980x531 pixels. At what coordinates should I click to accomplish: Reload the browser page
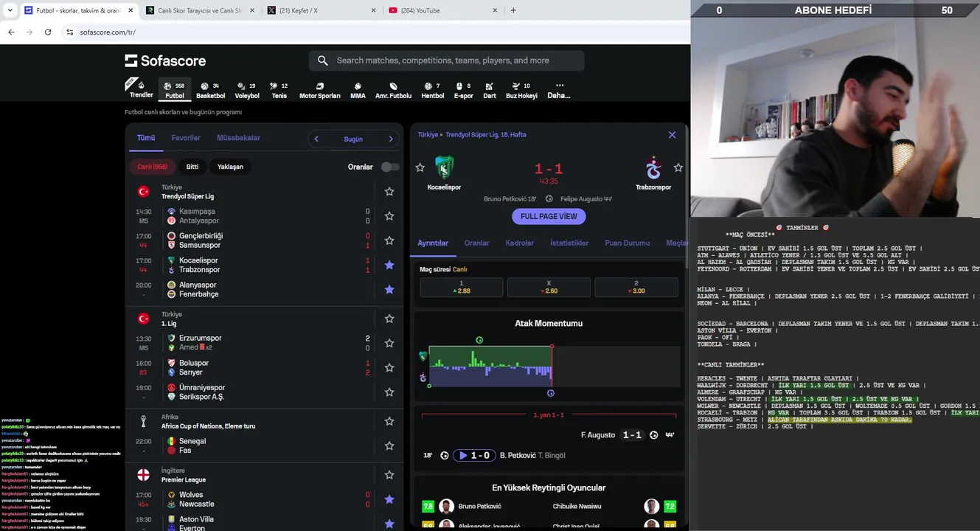[x=48, y=32]
